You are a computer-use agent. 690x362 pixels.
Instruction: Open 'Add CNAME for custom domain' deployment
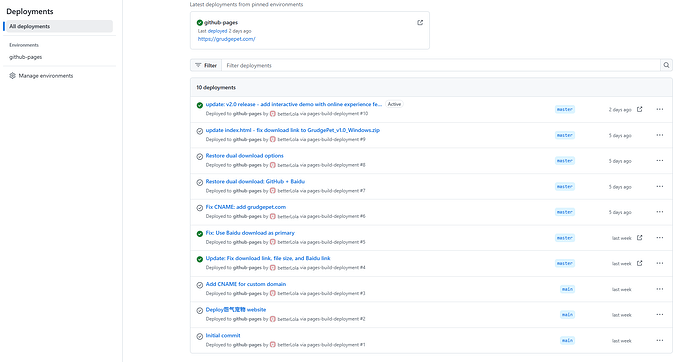point(246,284)
